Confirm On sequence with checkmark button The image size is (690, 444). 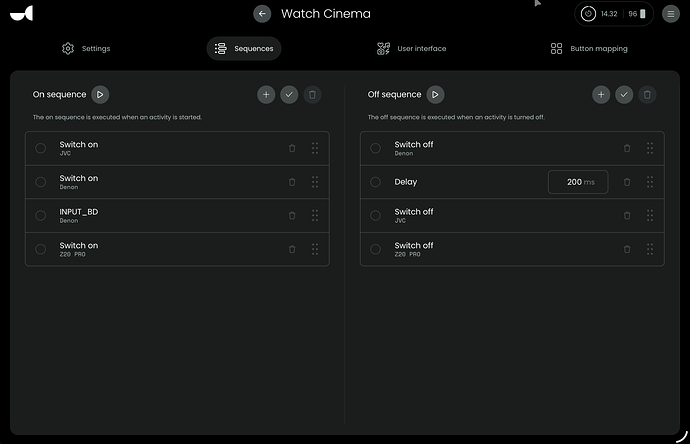click(x=289, y=94)
